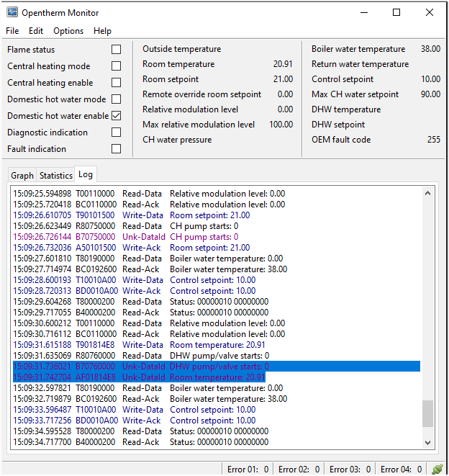The width and height of the screenshot is (449, 476).
Task: Select log row T901814E8 Room temperature Write-Data
Action: point(217,345)
